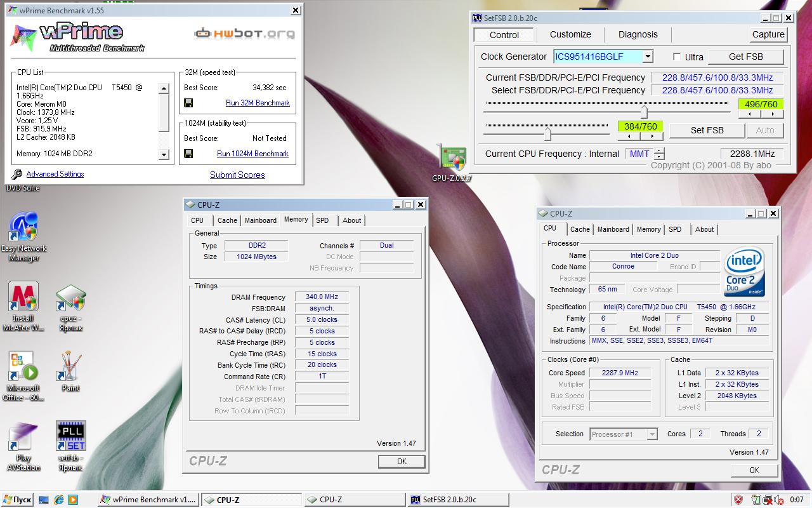This screenshot has width=812, height=508.
Task: Click the SetFSB window title icon
Action: tap(478, 18)
